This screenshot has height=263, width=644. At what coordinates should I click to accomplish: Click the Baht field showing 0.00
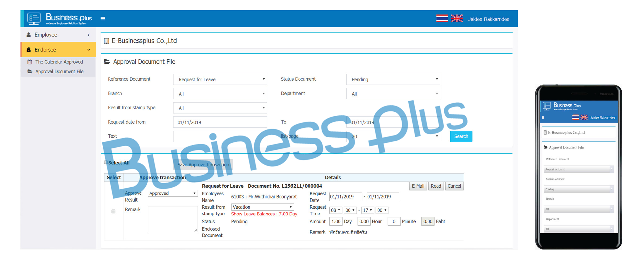pos(428,222)
